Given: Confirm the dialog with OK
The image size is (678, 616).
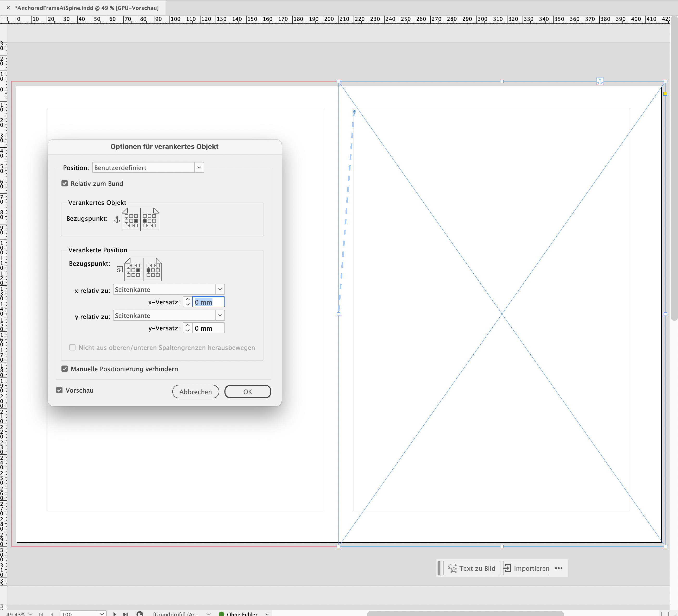Looking at the screenshot, I should [248, 391].
